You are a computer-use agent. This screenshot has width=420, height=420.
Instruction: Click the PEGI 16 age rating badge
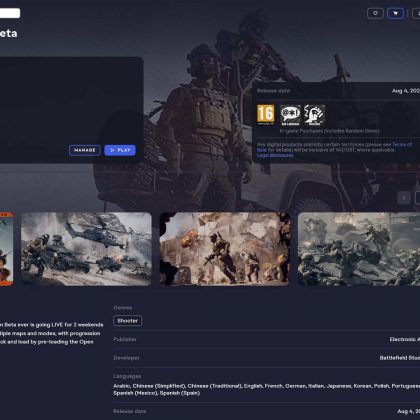coord(266,114)
